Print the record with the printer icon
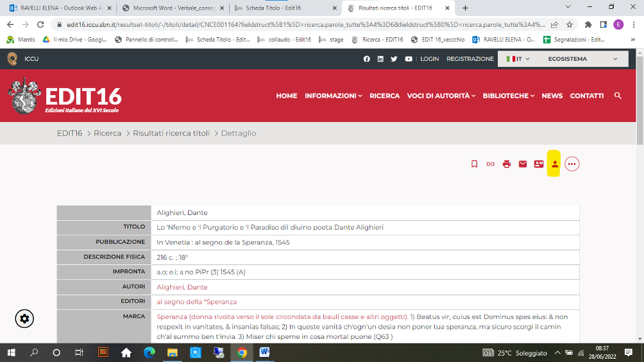 [507, 164]
